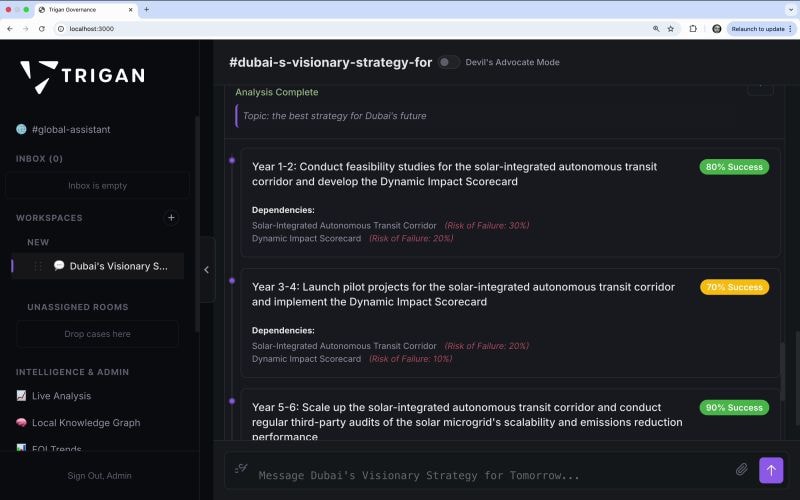Click the button at analysis card top right
The width and height of the screenshot is (800, 500).
(x=760, y=88)
